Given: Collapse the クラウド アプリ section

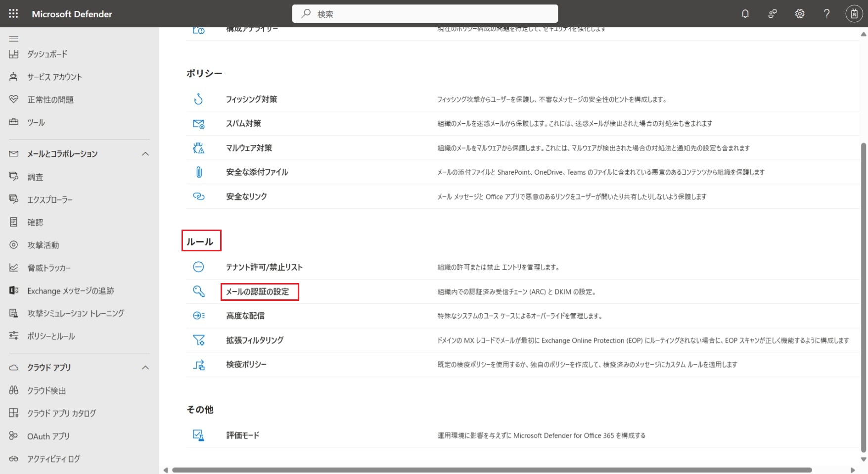Looking at the screenshot, I should [x=145, y=368].
